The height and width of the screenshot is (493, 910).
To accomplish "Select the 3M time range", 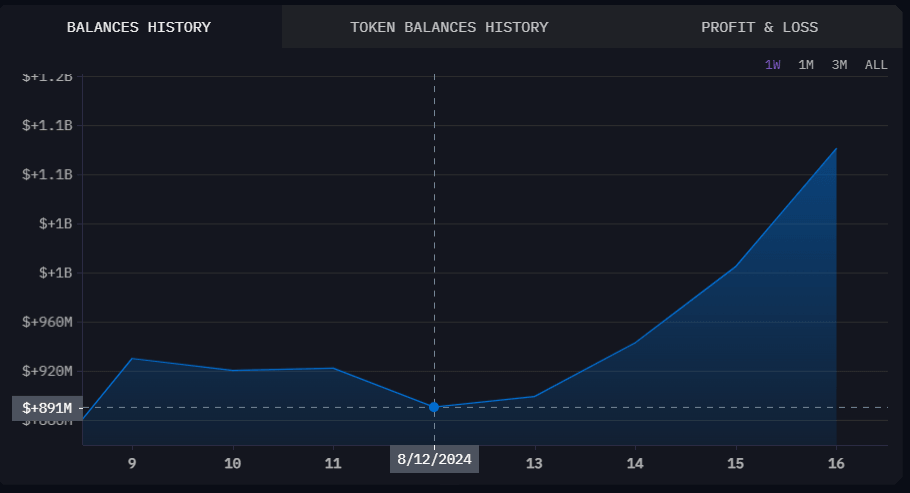I will coord(839,65).
